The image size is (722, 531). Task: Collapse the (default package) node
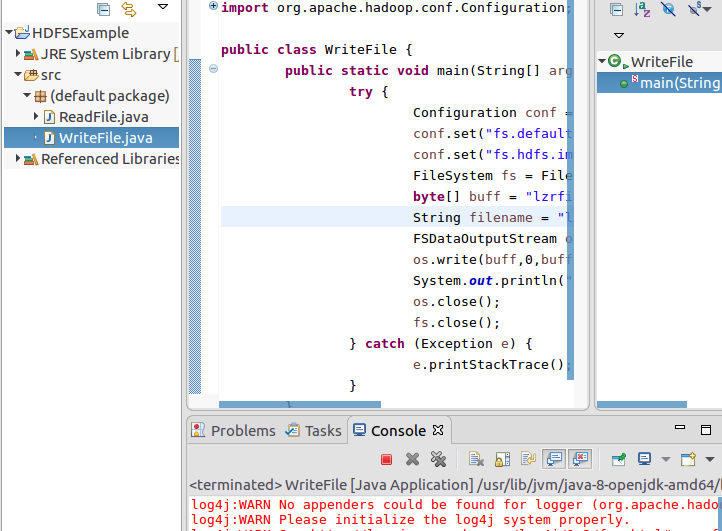[27, 95]
